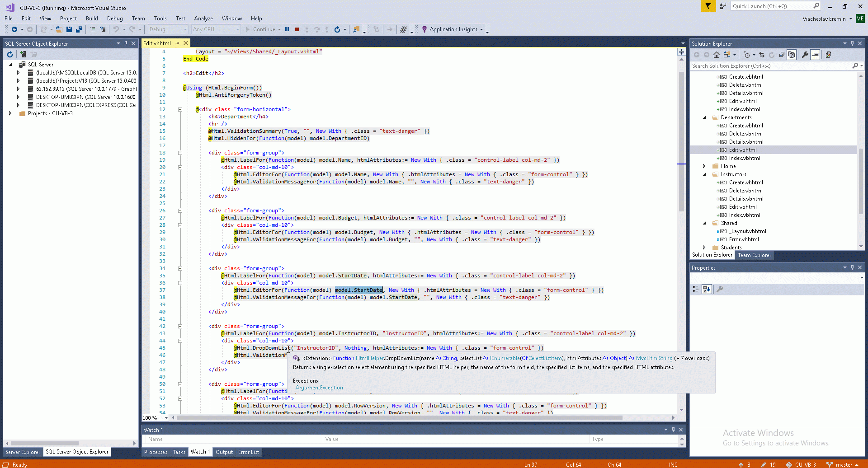Open the editor zoom 100 % dropdown
868x468 pixels.
point(156,418)
